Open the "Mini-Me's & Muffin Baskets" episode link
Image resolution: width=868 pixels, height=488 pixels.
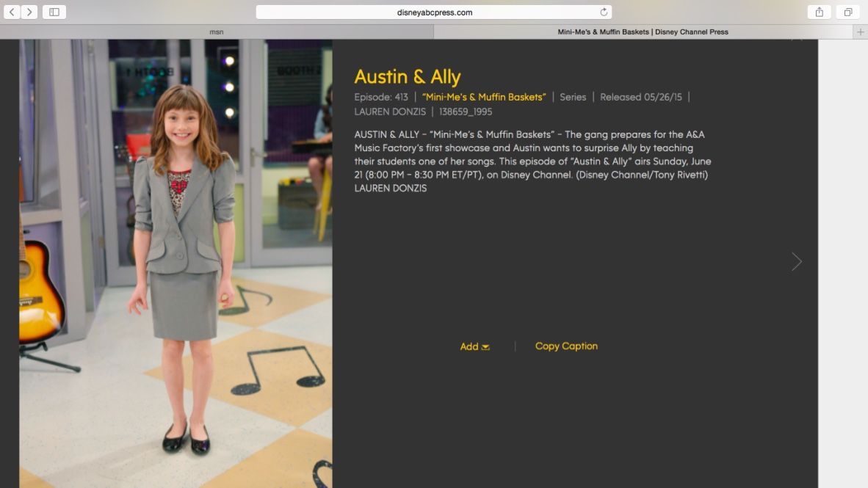click(484, 97)
